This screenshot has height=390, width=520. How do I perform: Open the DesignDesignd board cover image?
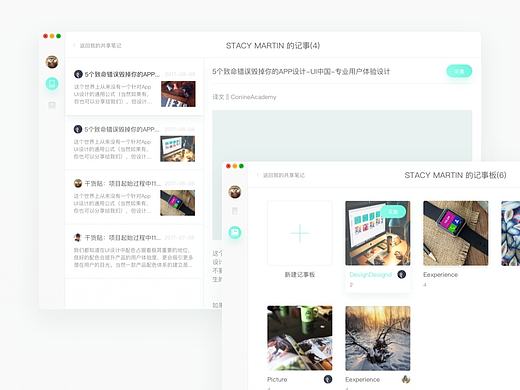(378, 233)
